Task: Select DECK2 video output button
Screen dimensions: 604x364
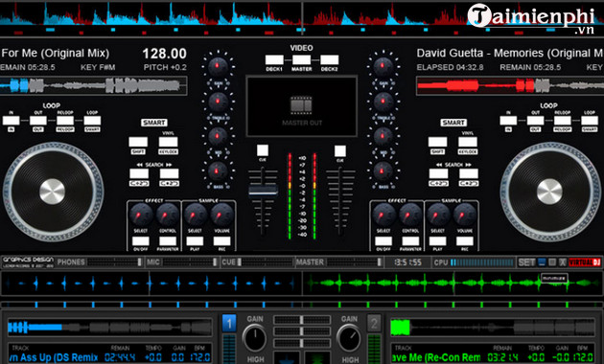Action: [x=330, y=60]
